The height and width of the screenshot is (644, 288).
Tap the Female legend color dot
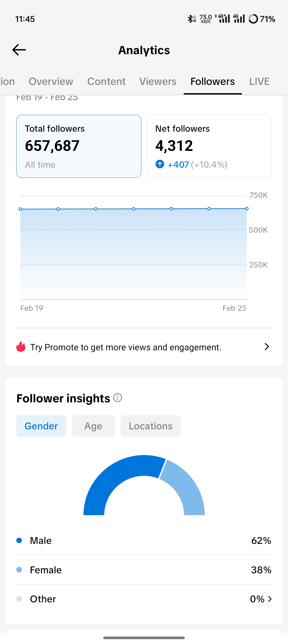[x=19, y=570]
